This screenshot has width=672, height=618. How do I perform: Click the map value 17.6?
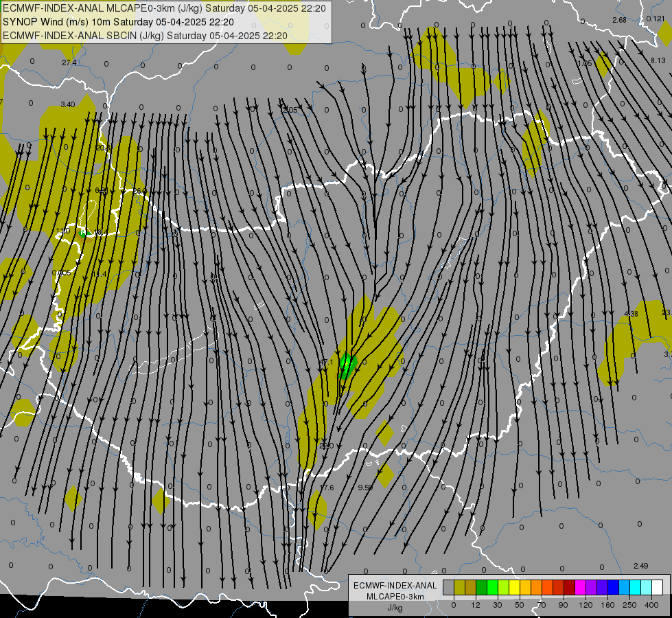[x=327, y=488]
